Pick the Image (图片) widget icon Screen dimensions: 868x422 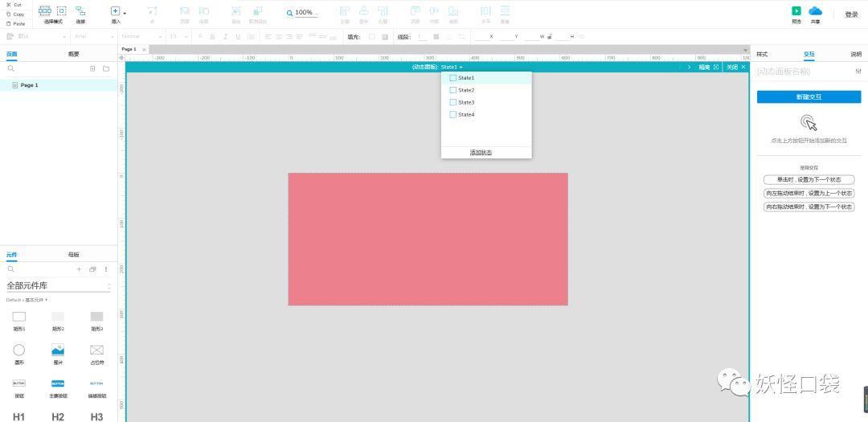pyautogui.click(x=58, y=350)
